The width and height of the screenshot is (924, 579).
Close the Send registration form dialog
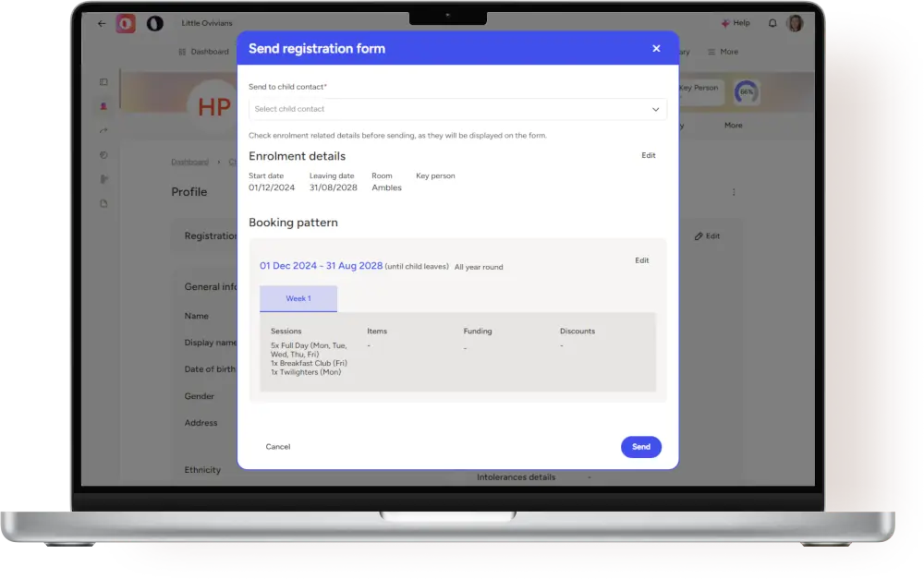pyautogui.click(x=656, y=49)
